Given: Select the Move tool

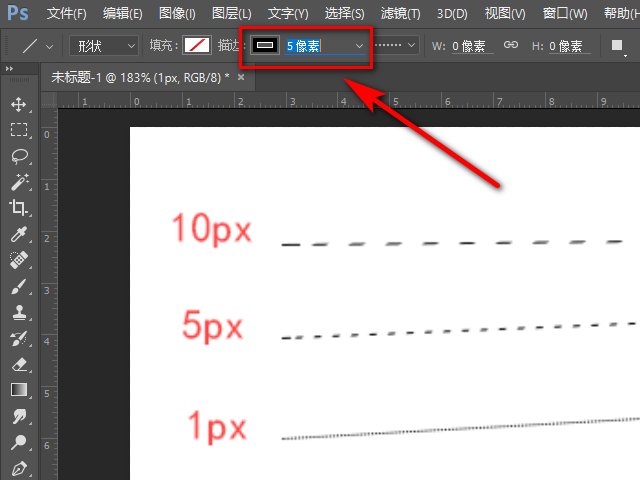Looking at the screenshot, I should point(18,104).
